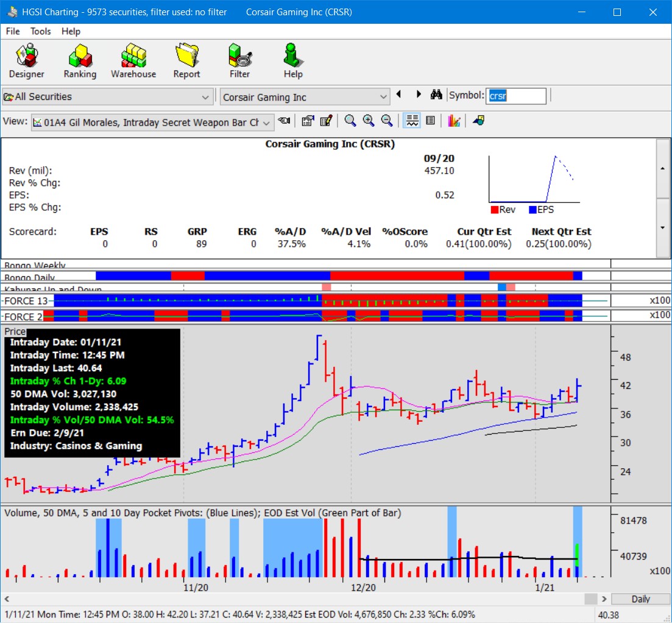Click the zoom in magnifier
The width and height of the screenshot is (672, 623).
tap(369, 121)
